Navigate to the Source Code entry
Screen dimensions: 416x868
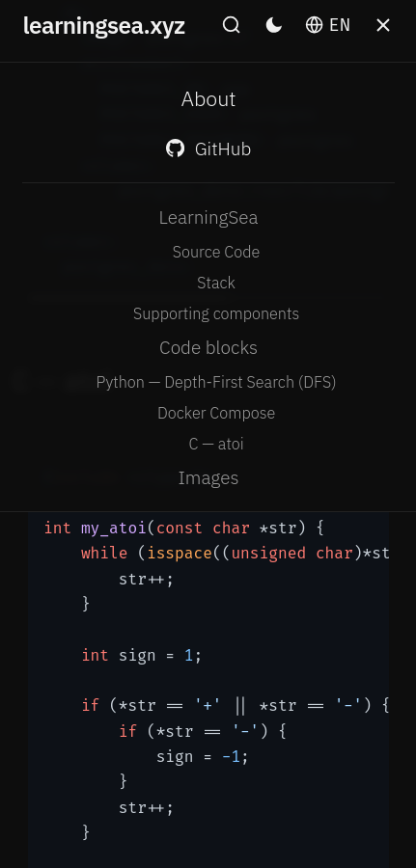coord(216,252)
